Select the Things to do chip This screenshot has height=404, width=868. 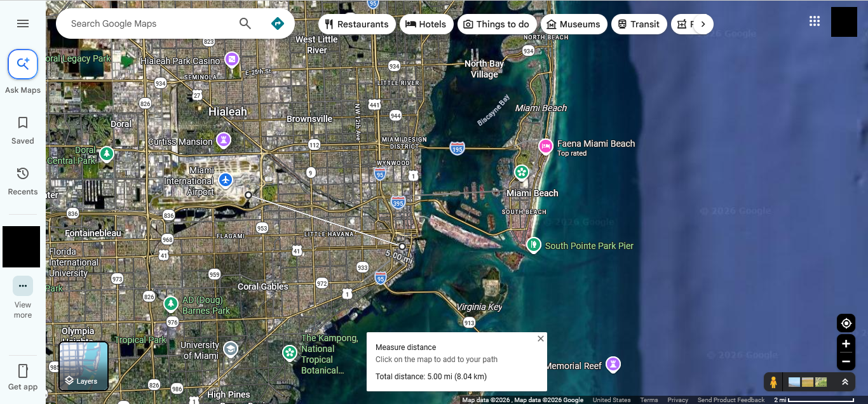pyautogui.click(x=496, y=24)
